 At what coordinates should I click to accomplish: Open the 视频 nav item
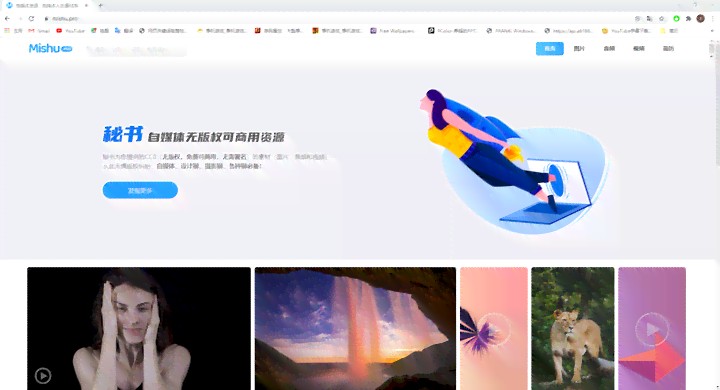click(x=639, y=48)
